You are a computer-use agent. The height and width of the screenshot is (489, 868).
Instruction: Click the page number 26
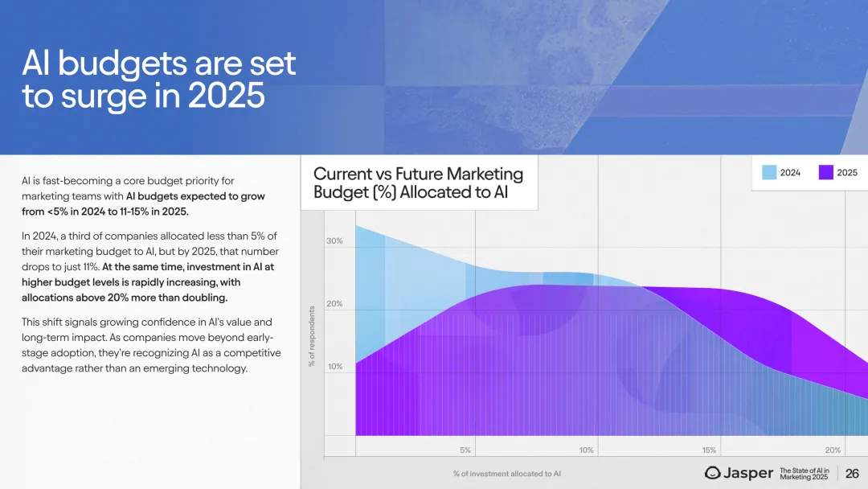(x=852, y=474)
